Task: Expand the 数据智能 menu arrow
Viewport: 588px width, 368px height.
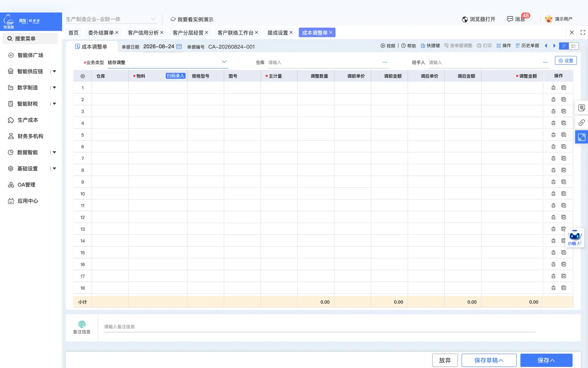Action: coord(54,152)
